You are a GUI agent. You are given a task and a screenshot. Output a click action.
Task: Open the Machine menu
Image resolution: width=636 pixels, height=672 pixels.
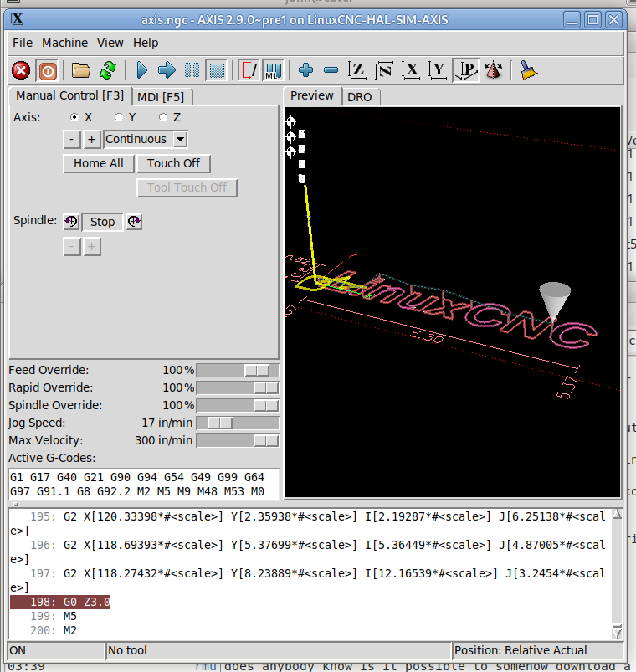click(x=64, y=43)
